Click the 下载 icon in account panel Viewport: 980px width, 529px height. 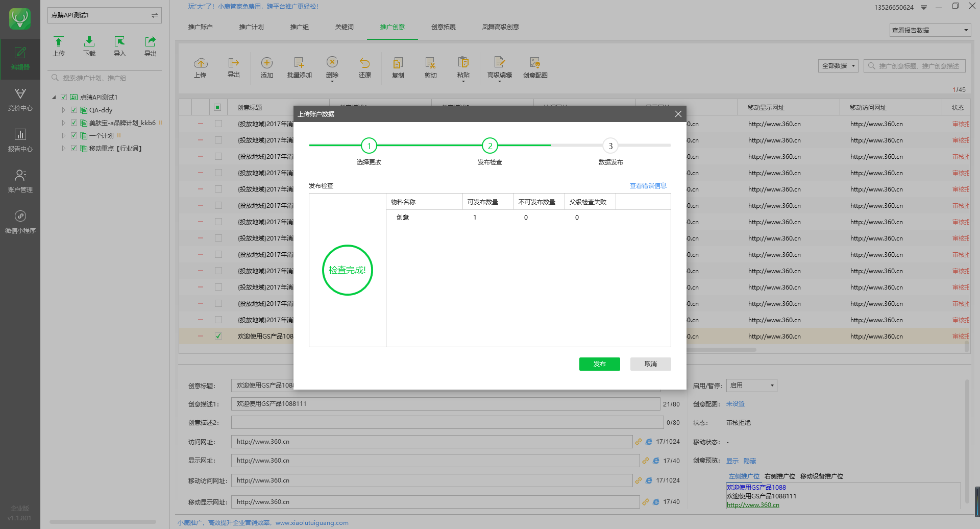(x=89, y=46)
